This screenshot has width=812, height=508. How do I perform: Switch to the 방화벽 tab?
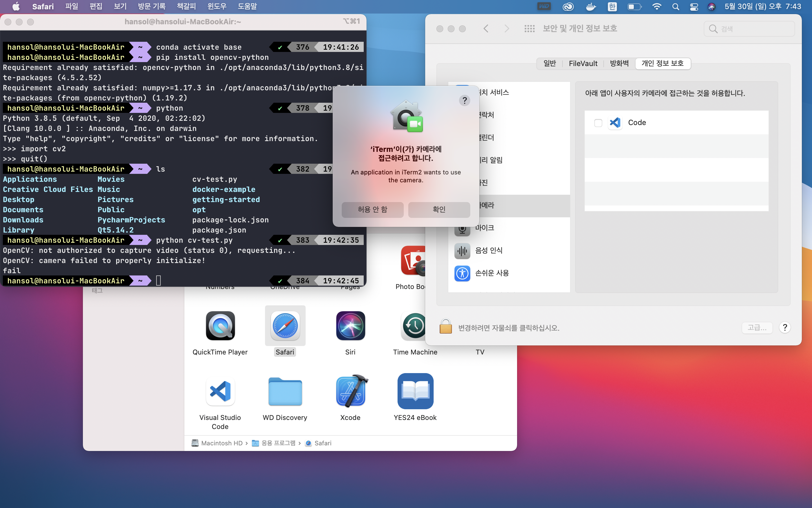(x=619, y=63)
